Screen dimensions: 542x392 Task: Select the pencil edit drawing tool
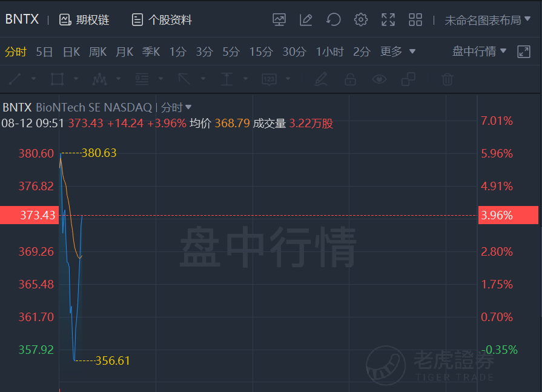pos(321,79)
